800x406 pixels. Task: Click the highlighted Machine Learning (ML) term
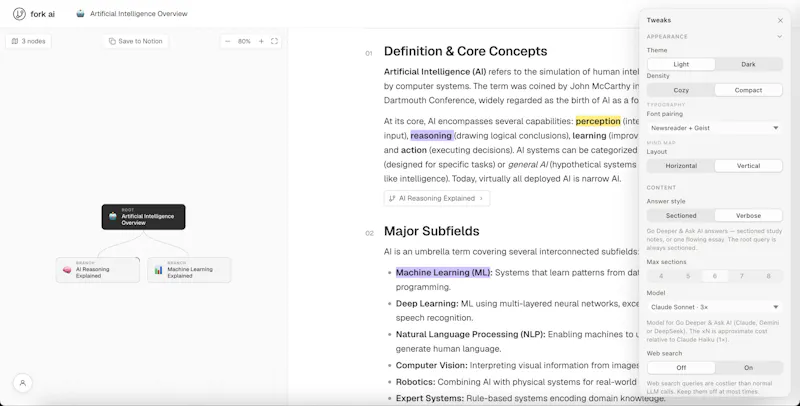point(443,272)
